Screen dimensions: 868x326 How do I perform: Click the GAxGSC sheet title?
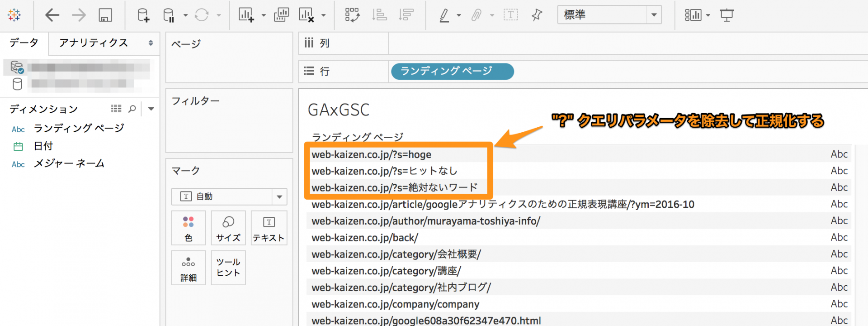pos(339,110)
